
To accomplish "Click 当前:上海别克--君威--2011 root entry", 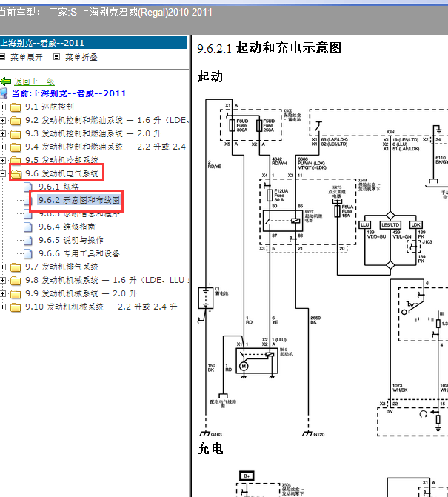I will pos(69,93).
